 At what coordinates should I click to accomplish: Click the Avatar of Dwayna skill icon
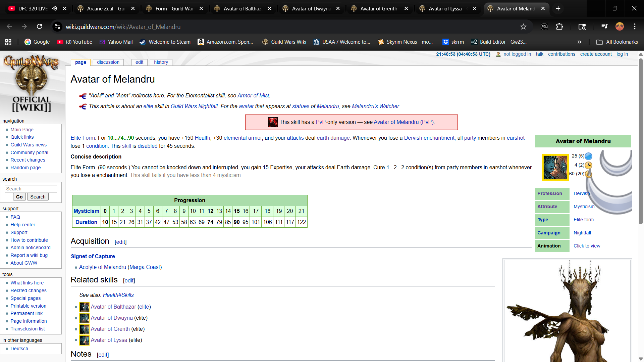click(84, 318)
